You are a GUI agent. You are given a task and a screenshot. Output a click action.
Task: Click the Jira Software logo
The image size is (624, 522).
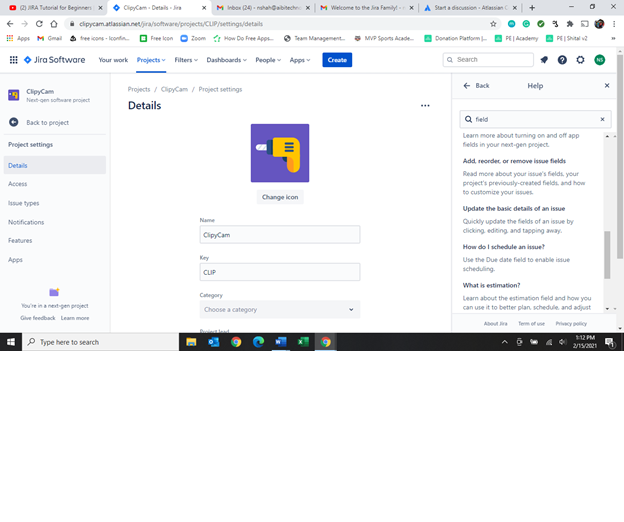point(55,60)
